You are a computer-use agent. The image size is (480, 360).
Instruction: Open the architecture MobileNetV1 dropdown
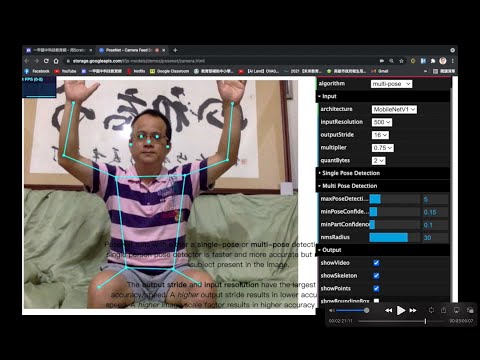pyautogui.click(x=394, y=109)
